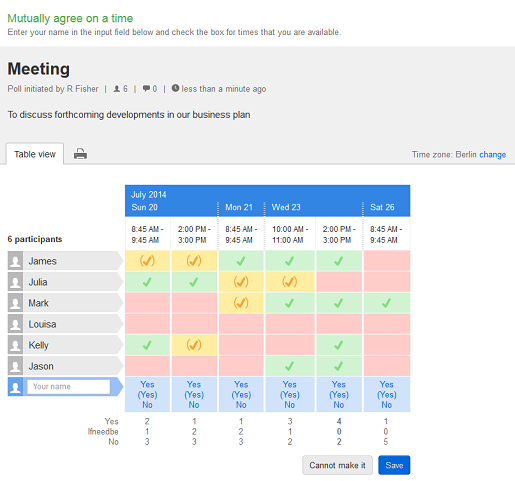Viewport: 515px width, 481px height.
Task: Choose No for Sat 26 8:45 AM slot
Action: click(x=387, y=405)
